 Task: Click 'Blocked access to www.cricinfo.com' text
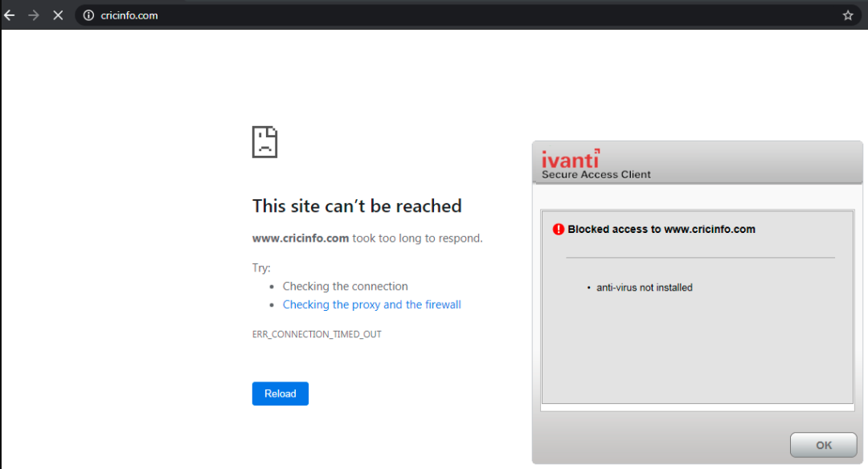661,229
